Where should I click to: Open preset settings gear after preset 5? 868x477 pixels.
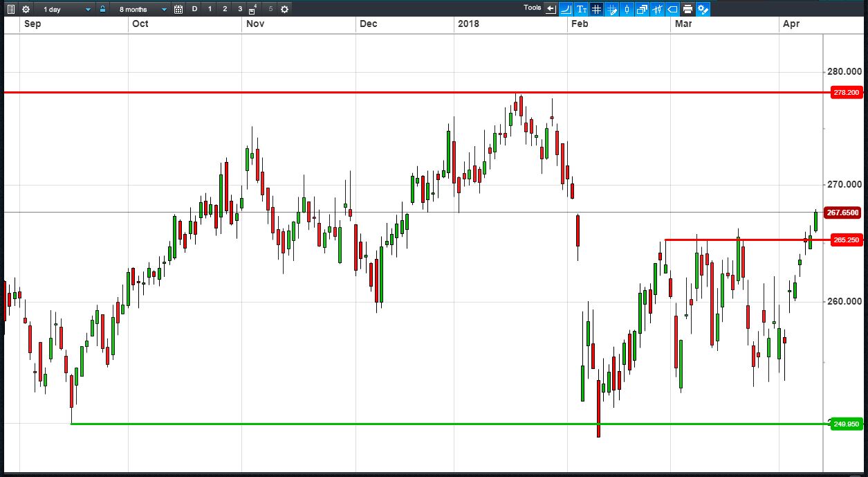[284, 10]
